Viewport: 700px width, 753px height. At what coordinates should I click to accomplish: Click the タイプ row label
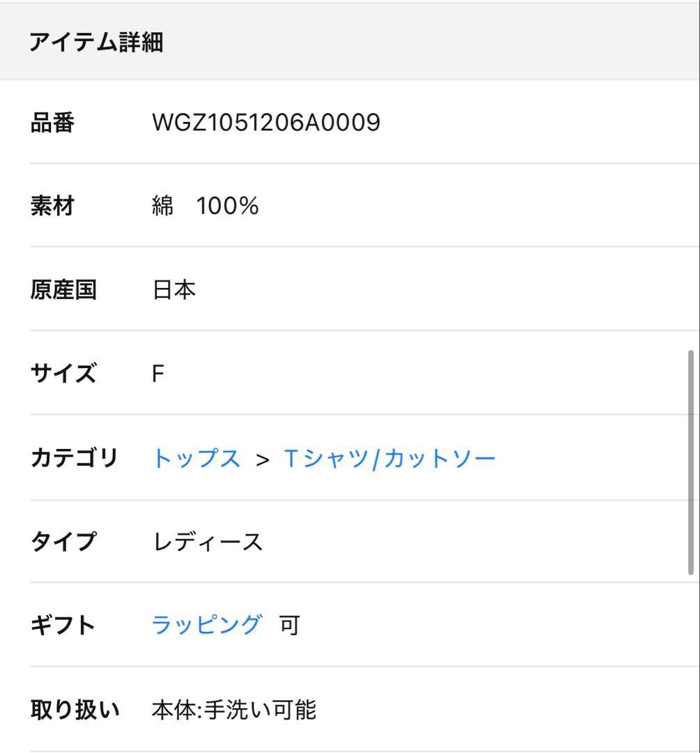pos(63,541)
